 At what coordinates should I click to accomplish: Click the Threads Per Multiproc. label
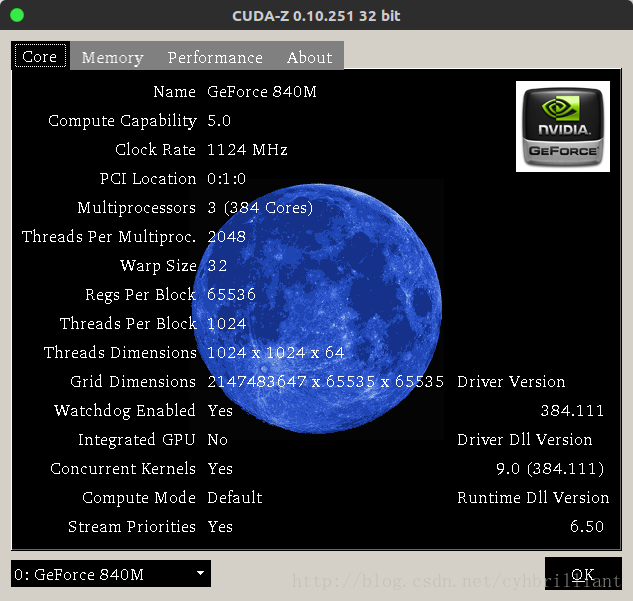(109, 237)
